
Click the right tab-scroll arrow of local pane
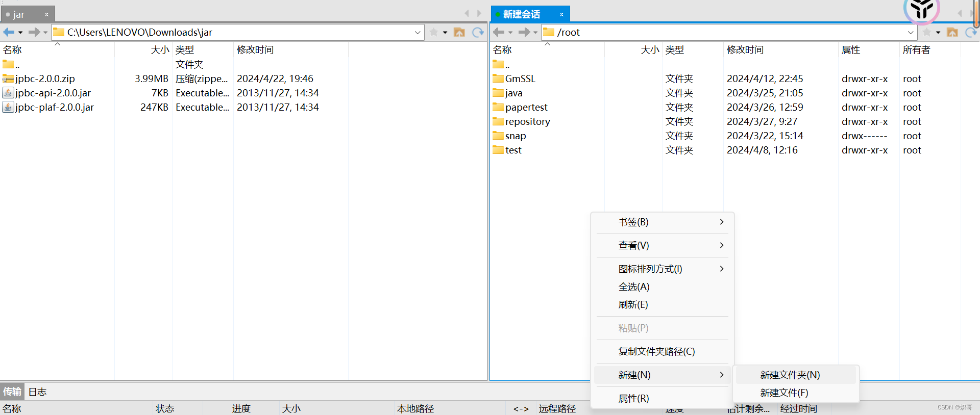(x=479, y=13)
